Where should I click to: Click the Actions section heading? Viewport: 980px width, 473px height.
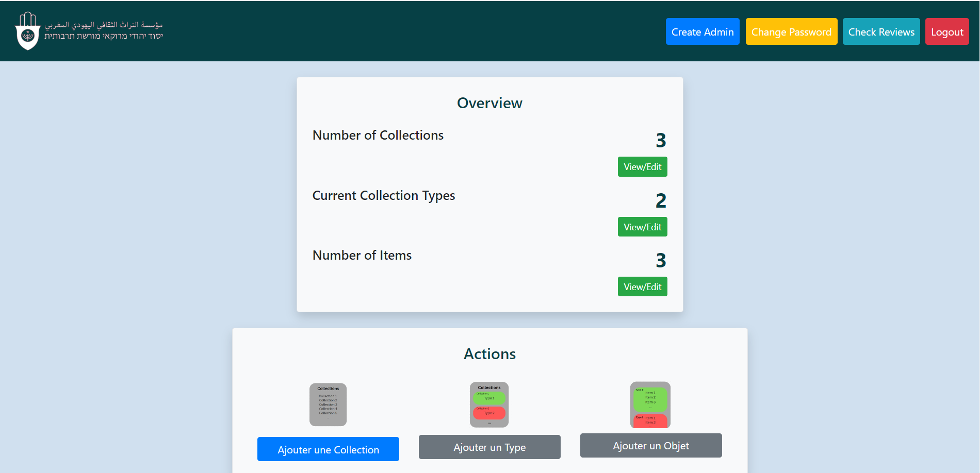click(x=489, y=354)
